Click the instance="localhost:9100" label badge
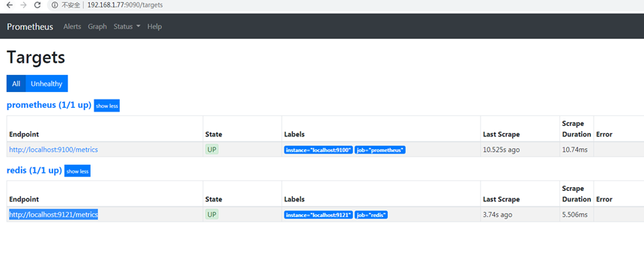The height and width of the screenshot is (277, 644). pos(318,150)
